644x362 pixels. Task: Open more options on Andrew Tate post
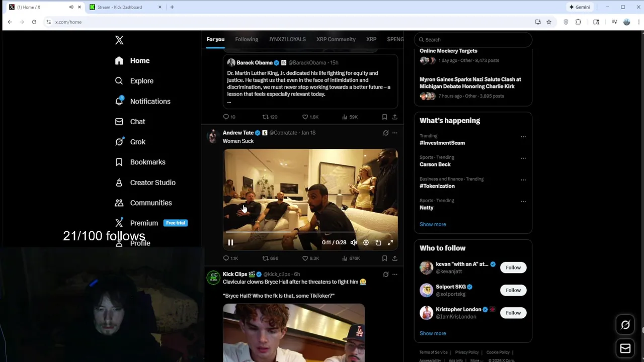click(x=395, y=133)
